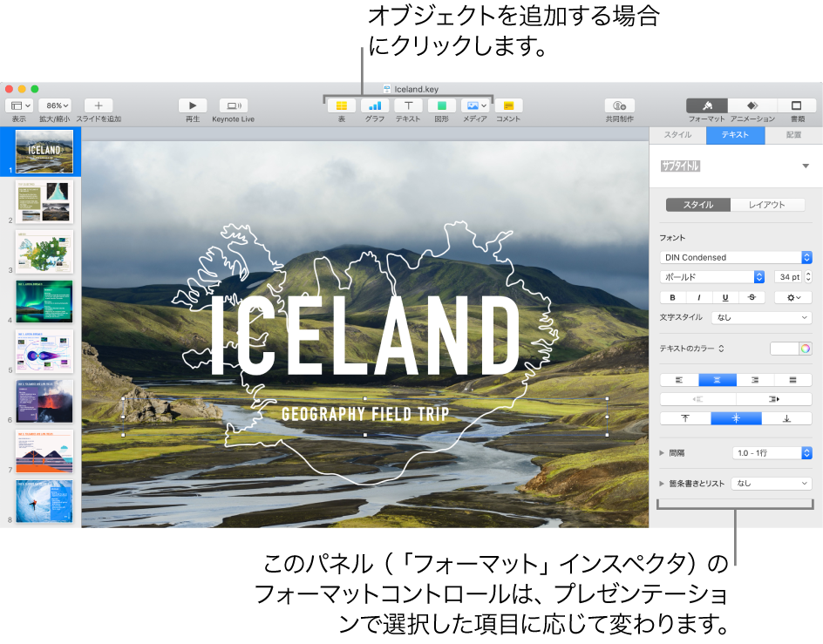Enable strikethrough on the selected text
This screenshot has height=644, width=823.
[x=751, y=298]
